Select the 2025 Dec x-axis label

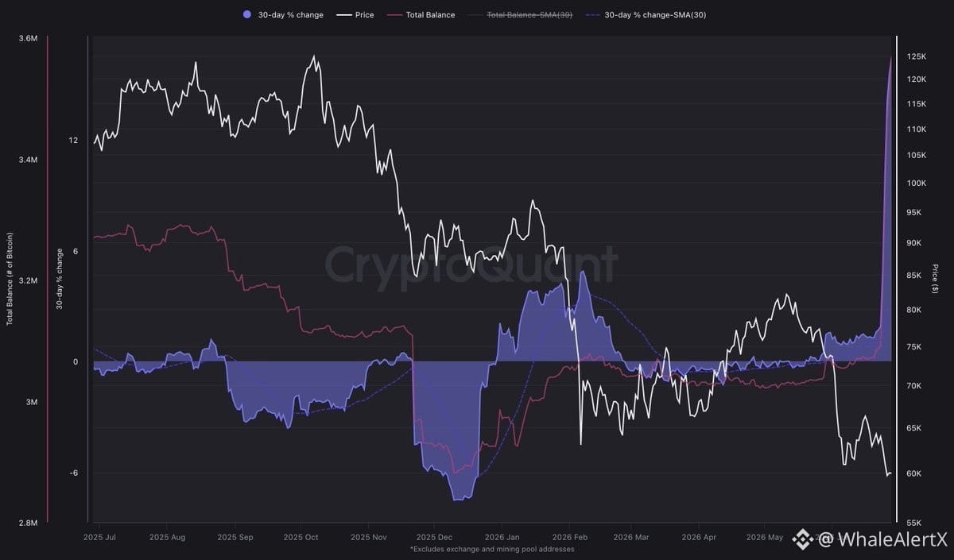(433, 538)
